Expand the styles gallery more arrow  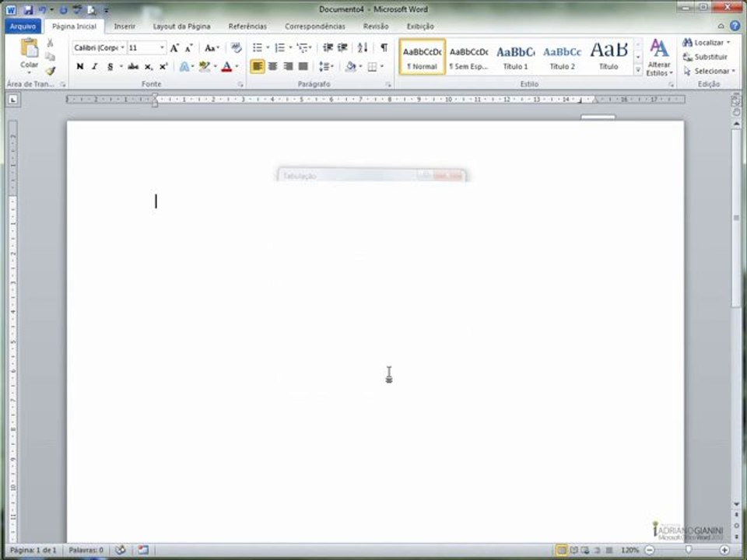coord(638,70)
